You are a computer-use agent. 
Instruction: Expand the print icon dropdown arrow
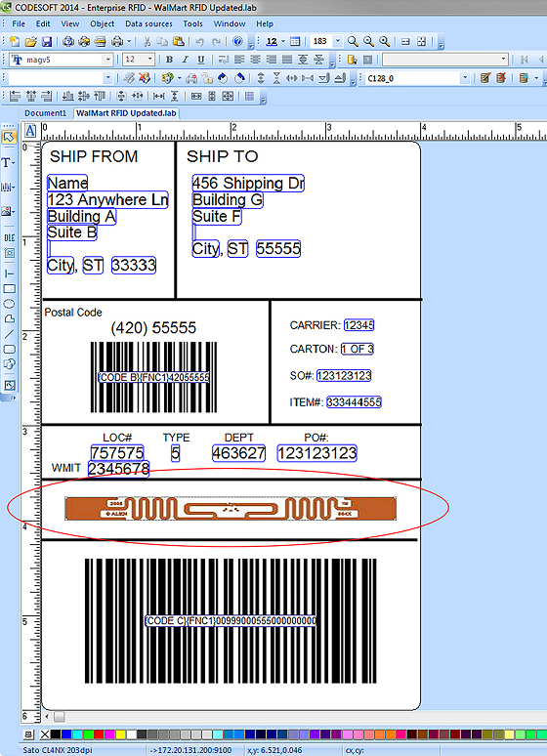pyautogui.click(x=129, y=42)
